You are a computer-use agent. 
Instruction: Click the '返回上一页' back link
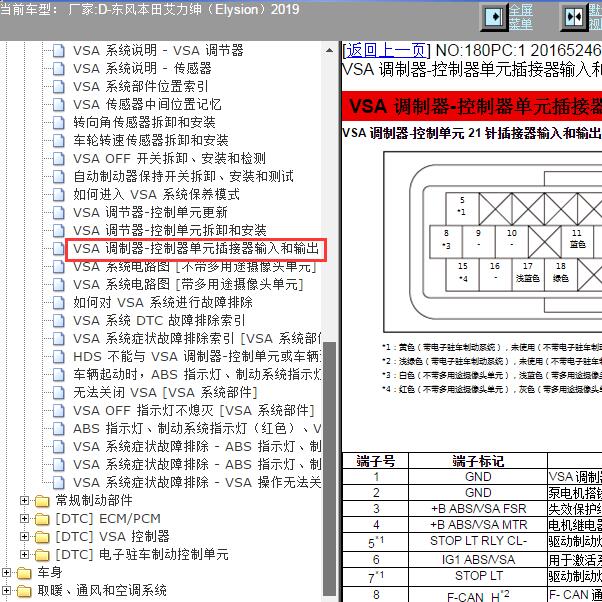click(x=386, y=50)
